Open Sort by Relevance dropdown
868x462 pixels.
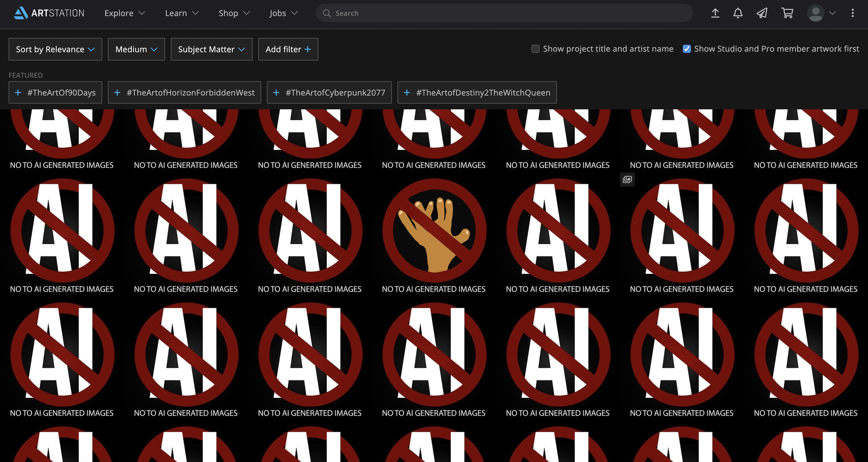(x=55, y=49)
